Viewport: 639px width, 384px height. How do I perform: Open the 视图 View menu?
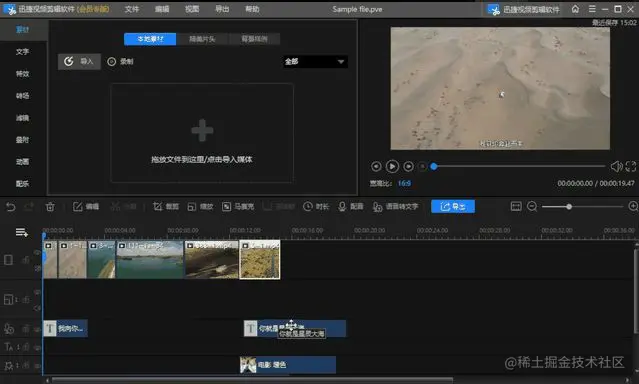192,9
